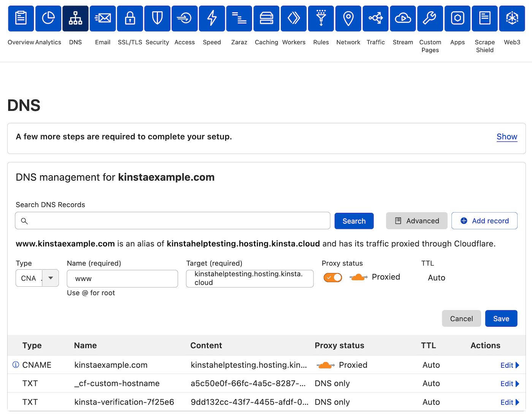Open the Stream cloud icon
This screenshot has width=532, height=416.
pyautogui.click(x=402, y=18)
